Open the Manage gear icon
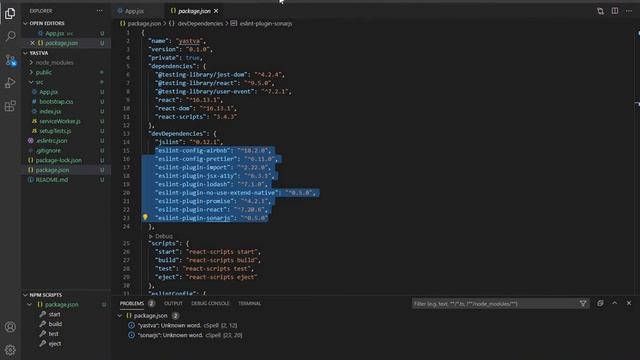 tap(10, 350)
